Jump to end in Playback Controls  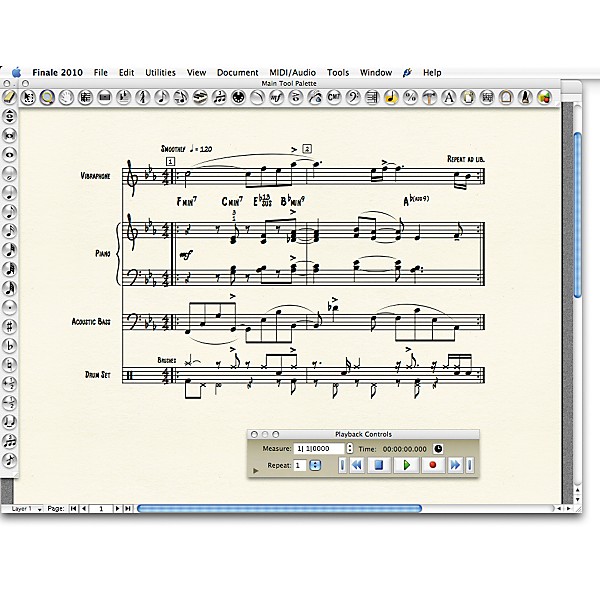coord(470,465)
